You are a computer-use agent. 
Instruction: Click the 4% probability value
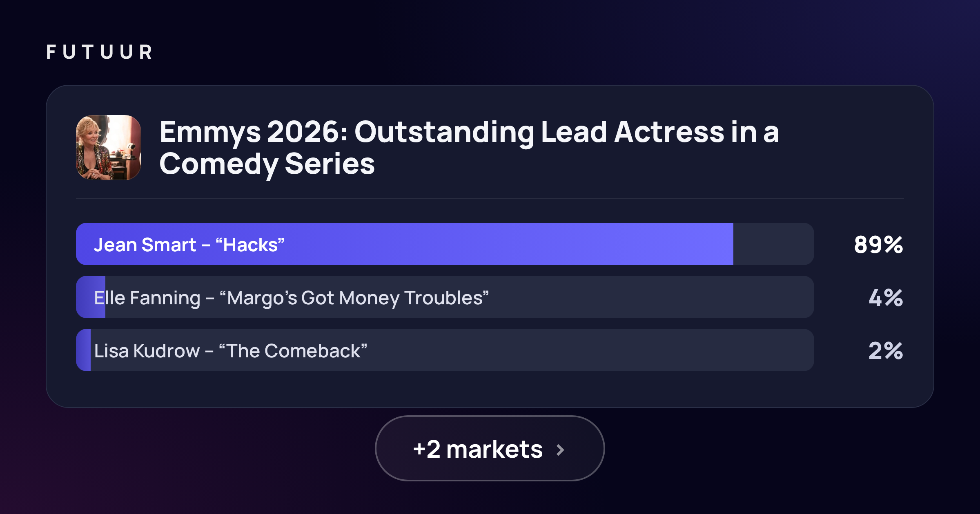[886, 298]
